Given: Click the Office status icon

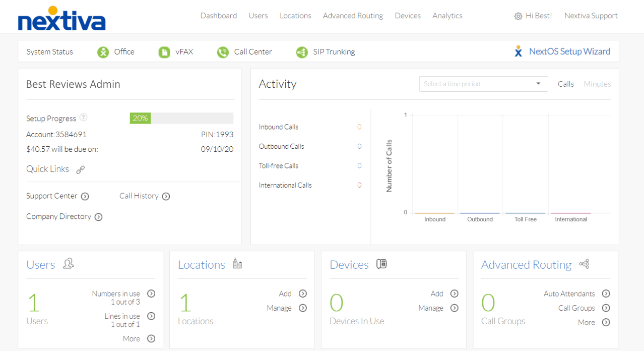Looking at the screenshot, I should (x=103, y=51).
